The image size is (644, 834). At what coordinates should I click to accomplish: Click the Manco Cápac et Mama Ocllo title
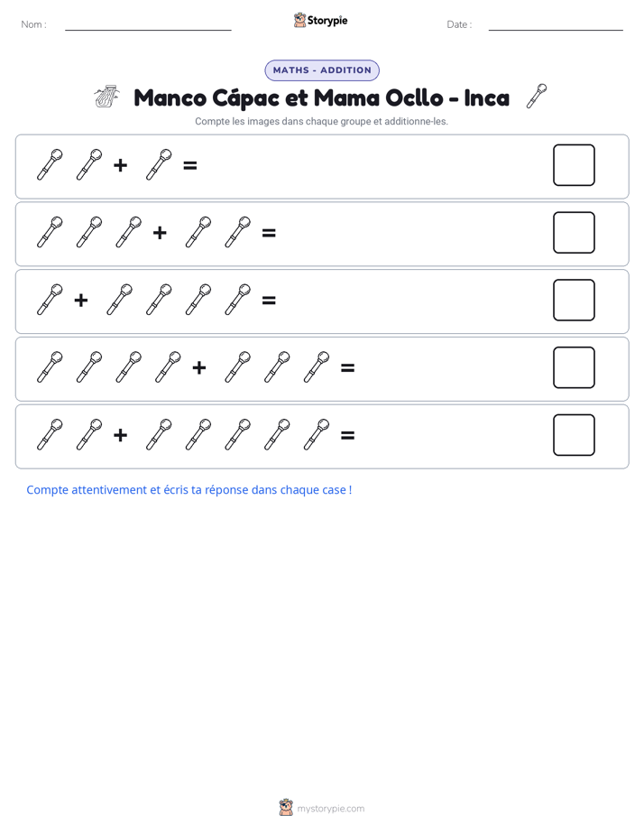click(x=321, y=97)
